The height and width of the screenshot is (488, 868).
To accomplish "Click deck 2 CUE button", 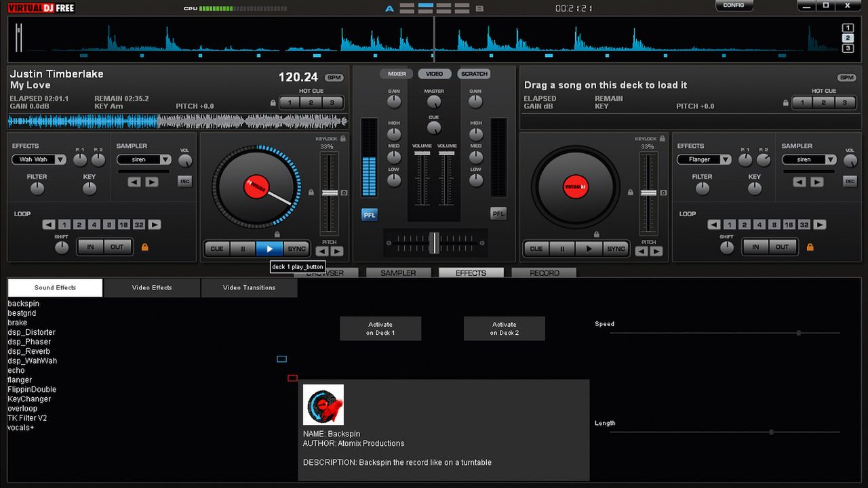I will click(x=536, y=249).
